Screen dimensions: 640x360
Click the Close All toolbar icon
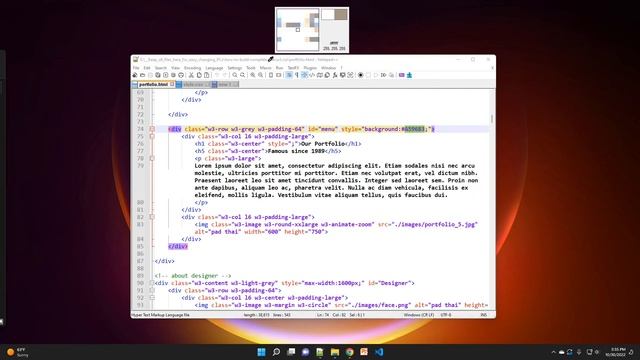pos(173,75)
